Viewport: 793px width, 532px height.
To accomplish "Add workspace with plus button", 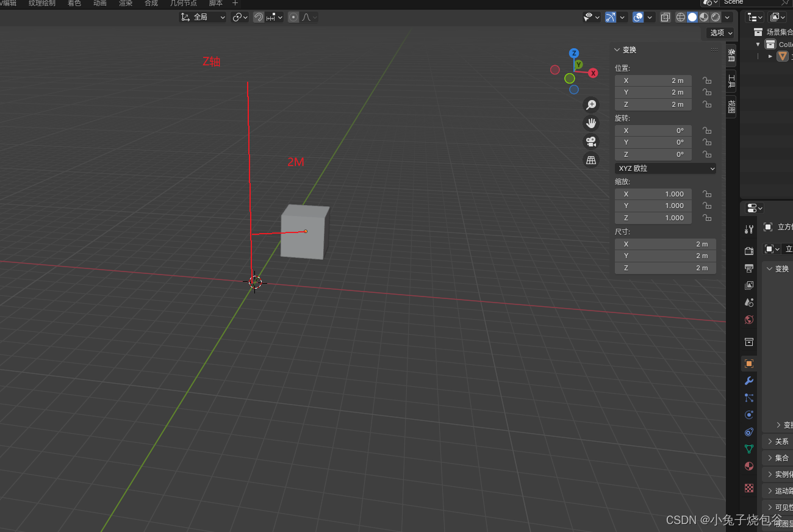I will (235, 3).
